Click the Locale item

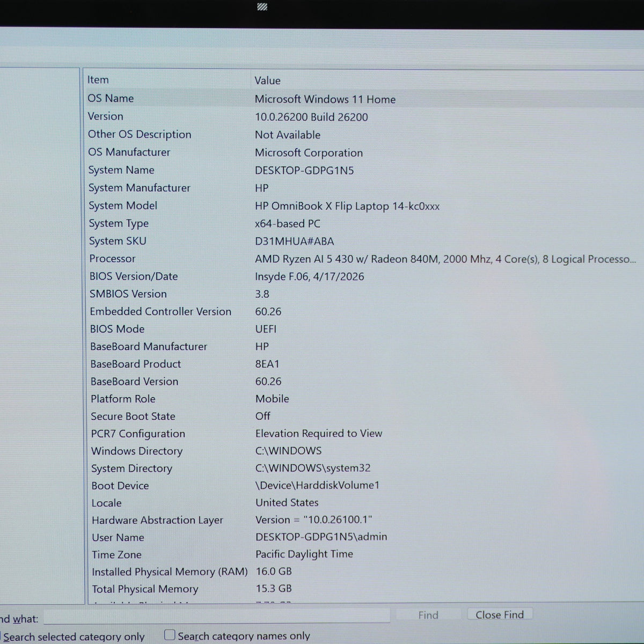106,503
